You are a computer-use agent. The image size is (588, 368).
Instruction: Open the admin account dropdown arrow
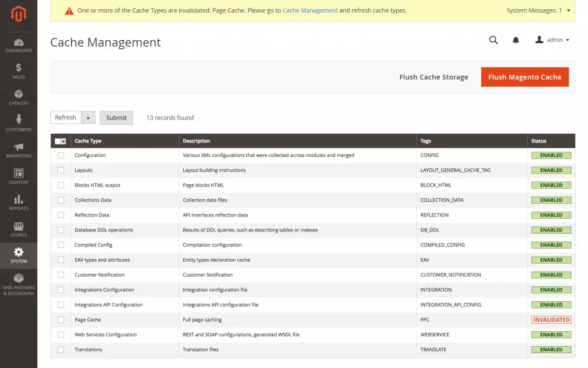567,40
